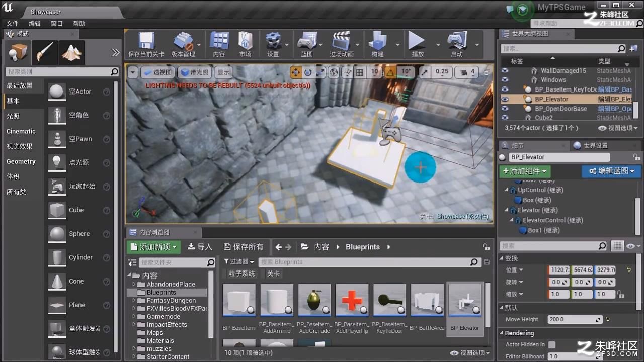
Task: Hide Windows actor via eye icon
Action: (x=505, y=80)
